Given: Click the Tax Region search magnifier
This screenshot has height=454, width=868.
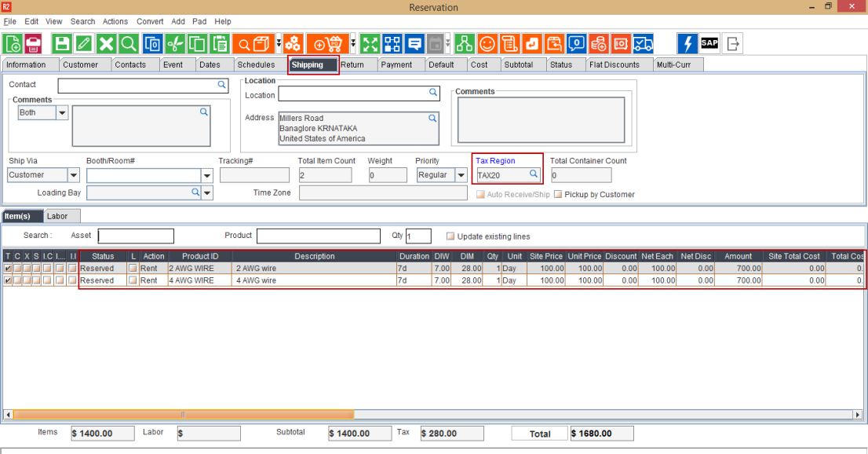Looking at the screenshot, I should [x=533, y=174].
